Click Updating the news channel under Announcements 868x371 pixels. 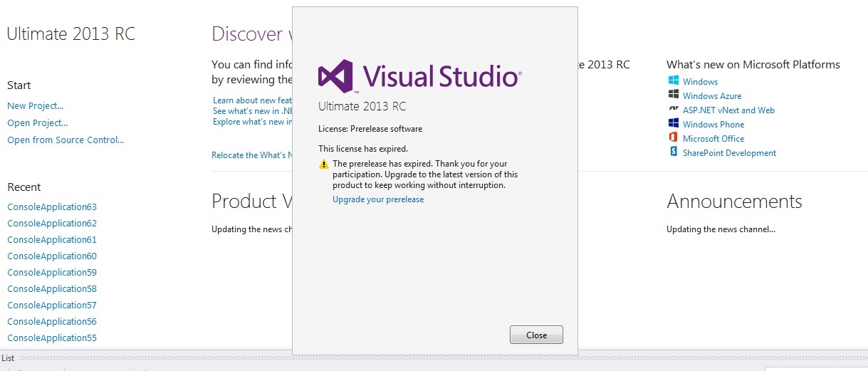[721, 229]
